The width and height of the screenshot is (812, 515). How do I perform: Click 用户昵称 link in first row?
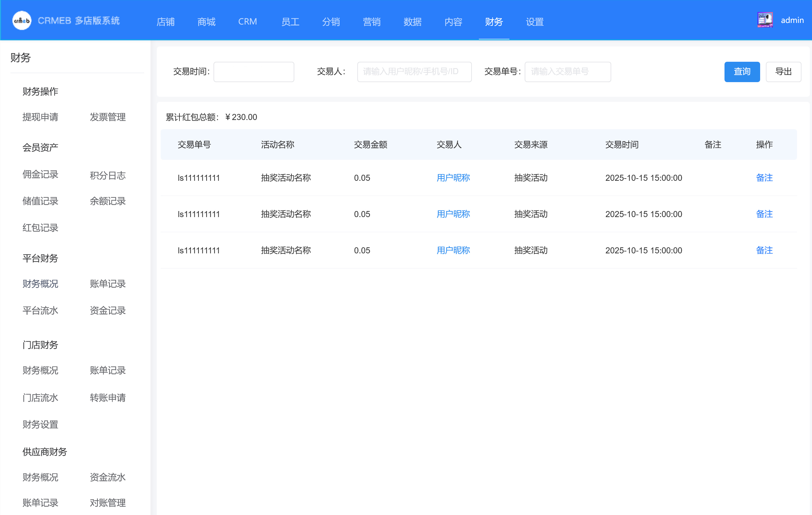(453, 178)
